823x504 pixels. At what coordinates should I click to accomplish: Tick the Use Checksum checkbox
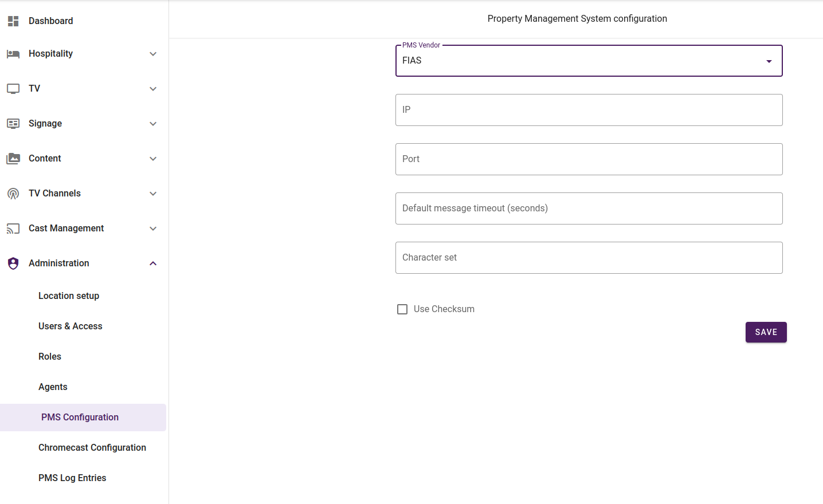402,309
